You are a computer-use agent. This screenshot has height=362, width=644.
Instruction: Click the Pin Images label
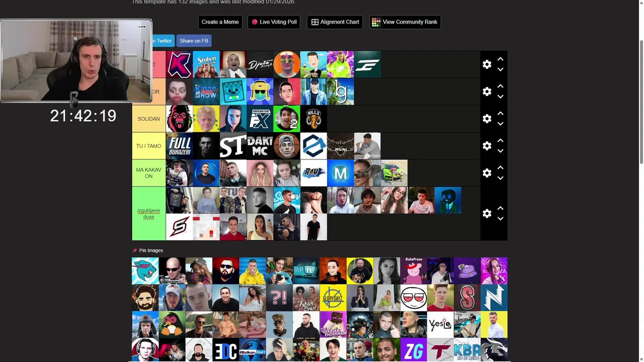[151, 250]
